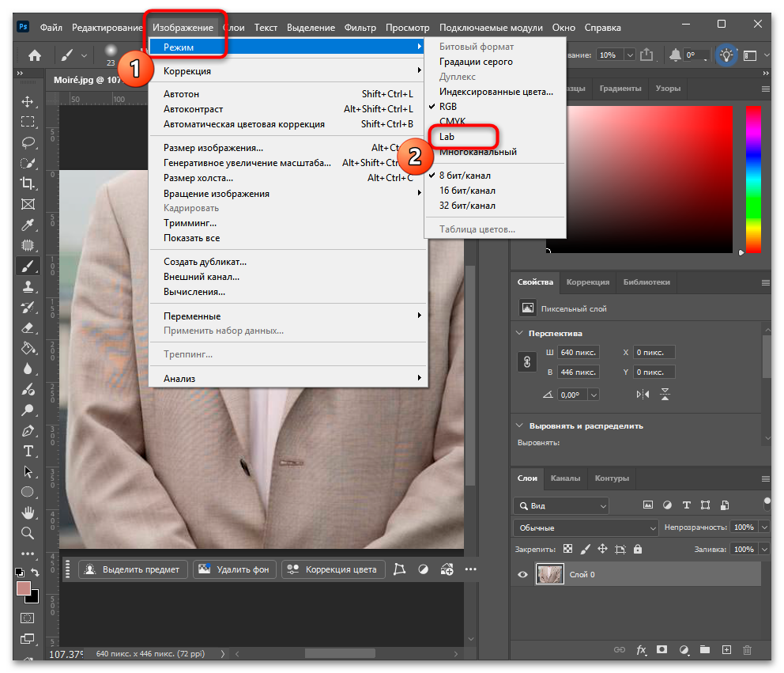784x673 pixels.
Task: Open the Непрозрачность opacity dropdown arrow
Action: 764,527
